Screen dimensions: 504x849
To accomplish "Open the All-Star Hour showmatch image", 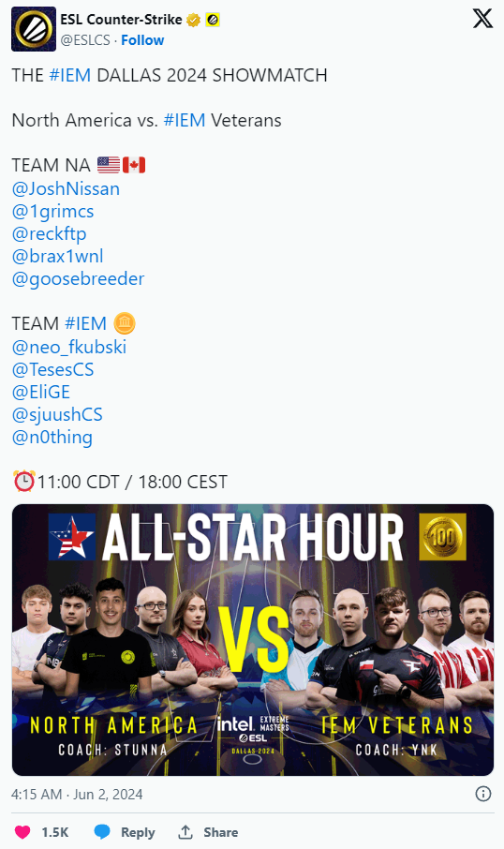I will (x=252, y=640).
